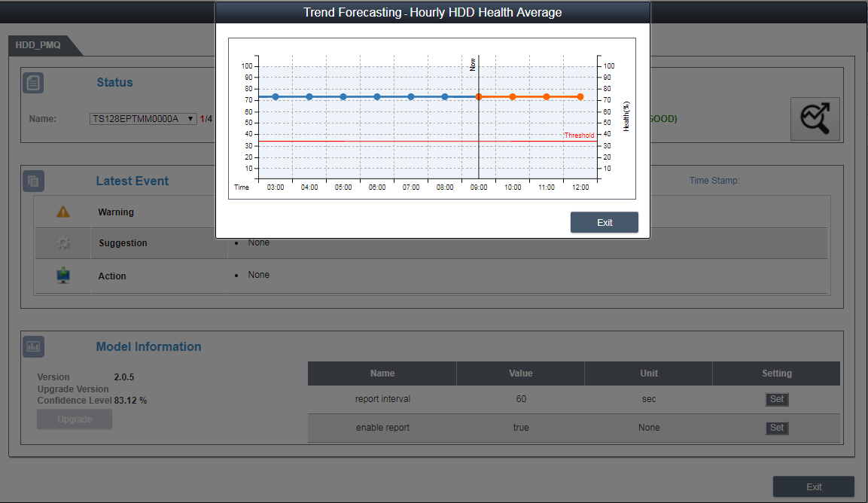This screenshot has width=868, height=503.
Task: Click the red Threshold label on chart
Action: [579, 136]
